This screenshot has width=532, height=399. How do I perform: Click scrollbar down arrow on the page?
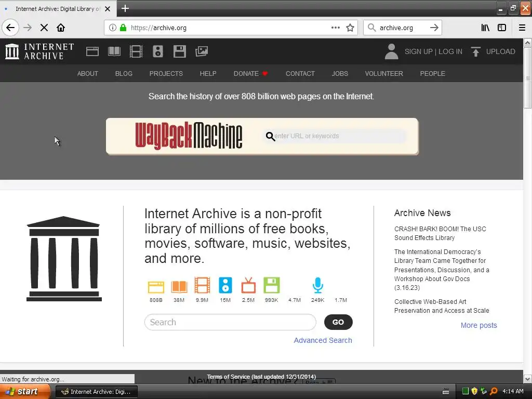[x=527, y=379]
